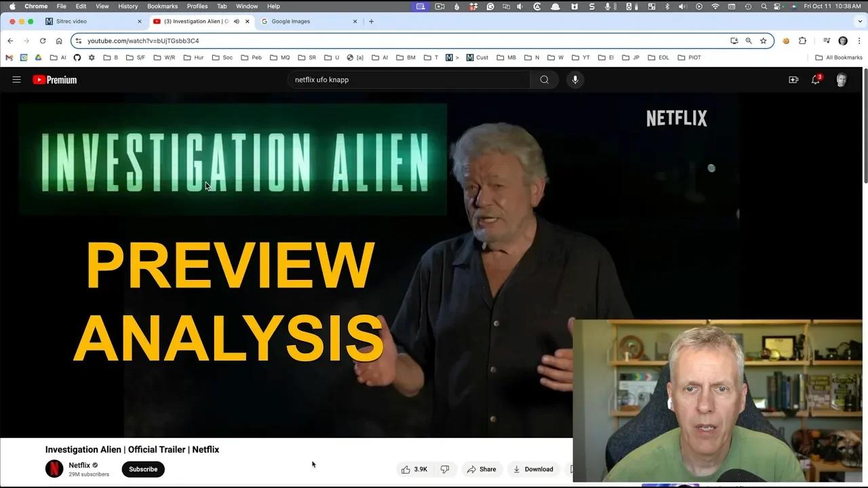Open the Chrome profile menu
This screenshot has height=488, width=868.
[843, 41]
